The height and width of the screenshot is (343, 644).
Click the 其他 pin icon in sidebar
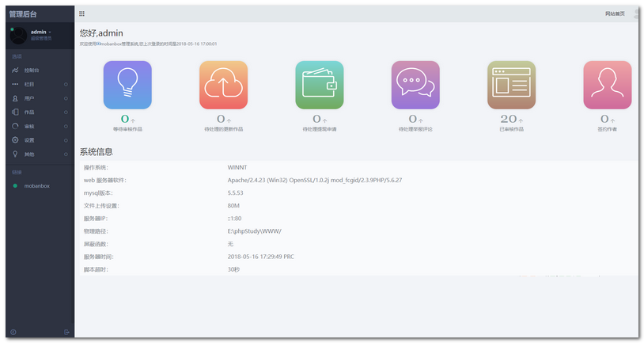pyautogui.click(x=15, y=154)
